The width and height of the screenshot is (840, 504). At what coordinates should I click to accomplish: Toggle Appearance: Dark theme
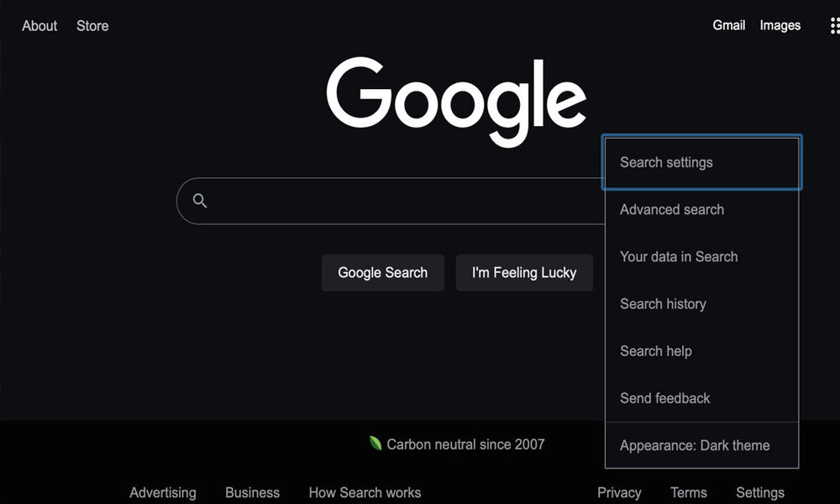pos(694,445)
